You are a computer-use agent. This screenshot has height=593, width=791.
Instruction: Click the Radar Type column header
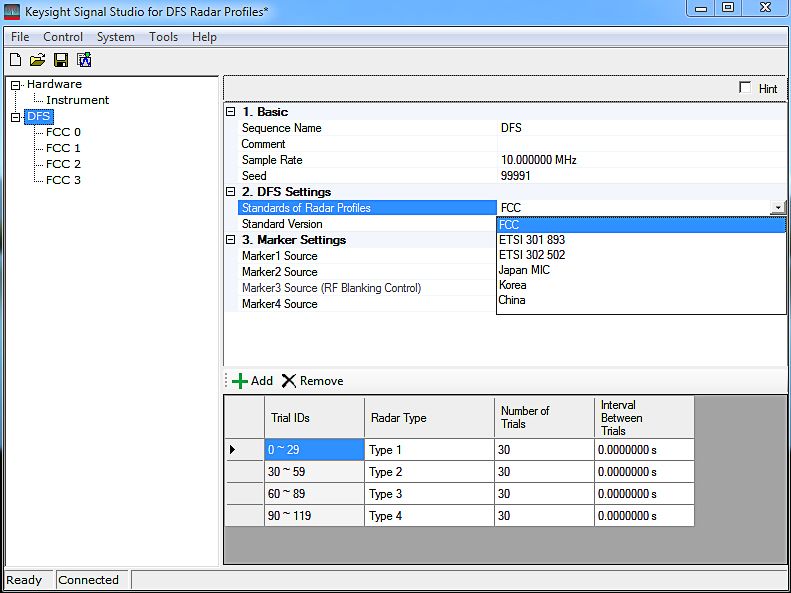(429, 418)
